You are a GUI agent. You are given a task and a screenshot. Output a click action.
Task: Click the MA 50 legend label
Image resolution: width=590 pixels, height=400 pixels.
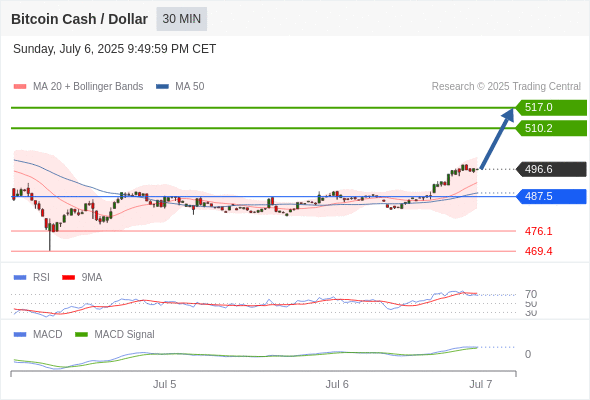coord(190,87)
